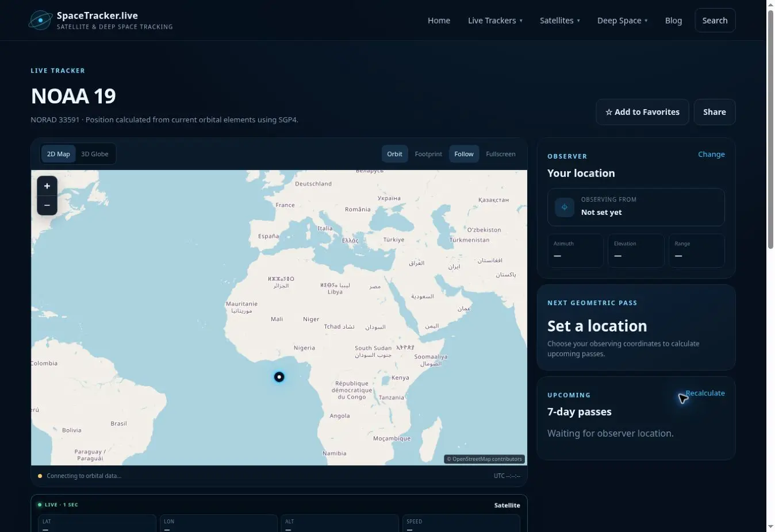Open the OpenStreetMap contributors attribution link
The height and width of the screenshot is (532, 775).
point(485,459)
